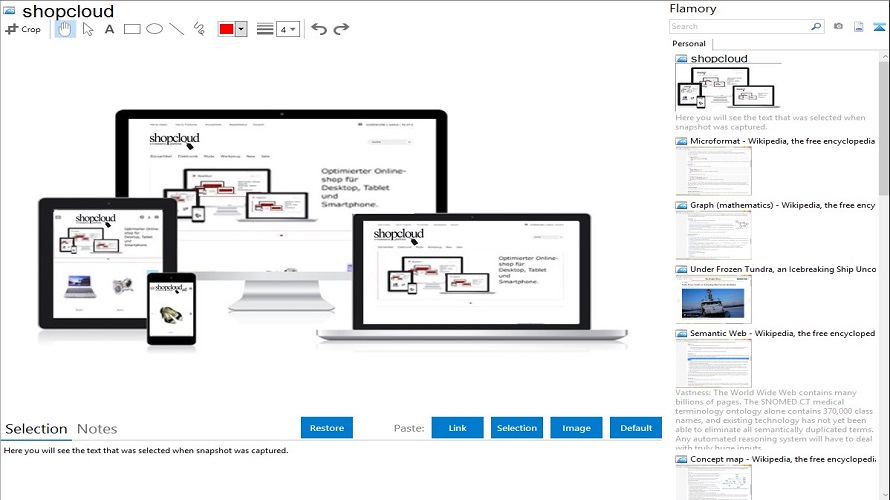This screenshot has width=890, height=500.
Task: Select the arrow pointer tool
Action: pos(87,29)
